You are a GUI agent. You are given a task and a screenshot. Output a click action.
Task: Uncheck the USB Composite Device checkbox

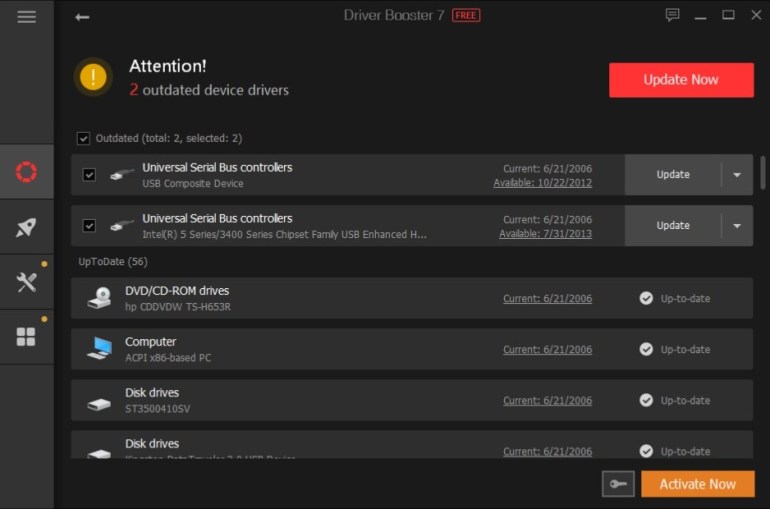pyautogui.click(x=89, y=175)
